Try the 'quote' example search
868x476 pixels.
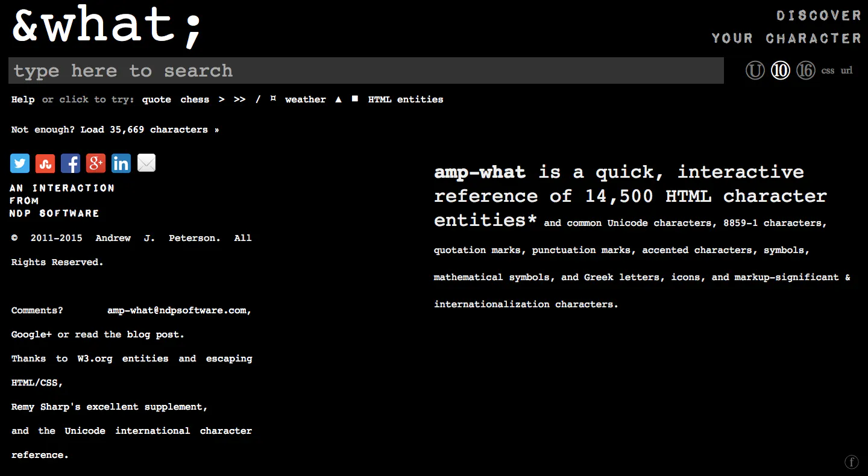pos(157,99)
